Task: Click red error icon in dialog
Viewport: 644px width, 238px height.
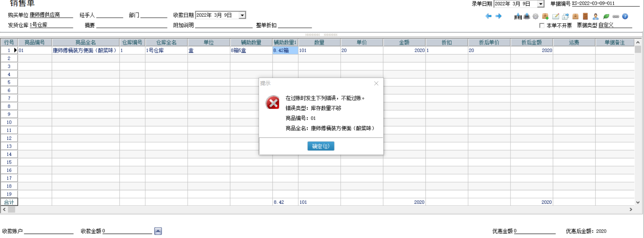Action: pos(272,103)
